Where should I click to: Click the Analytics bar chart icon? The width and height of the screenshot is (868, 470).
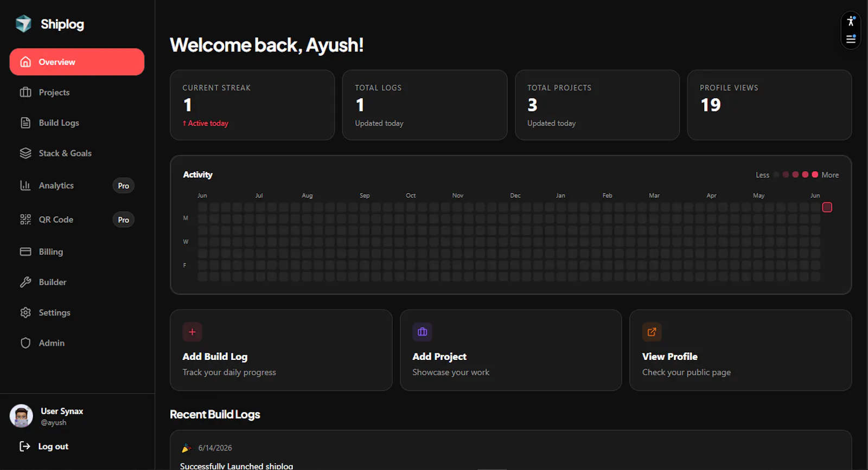(x=25, y=185)
